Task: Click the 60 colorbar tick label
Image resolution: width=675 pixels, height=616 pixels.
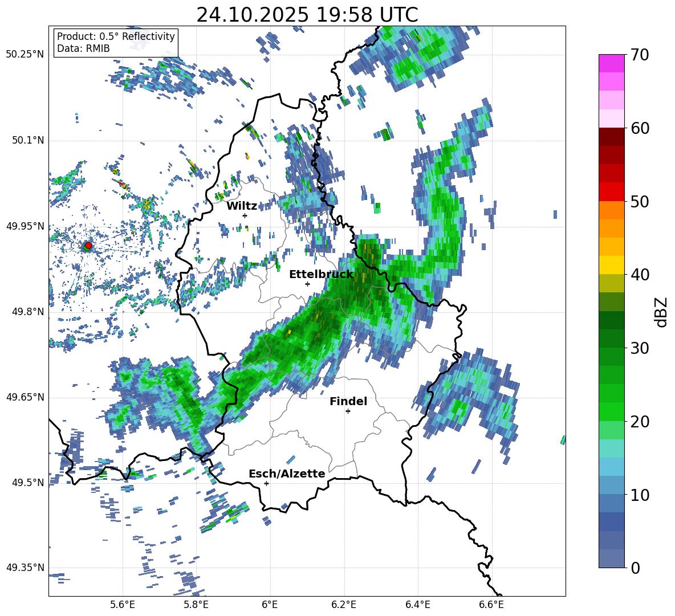Action: (640, 128)
